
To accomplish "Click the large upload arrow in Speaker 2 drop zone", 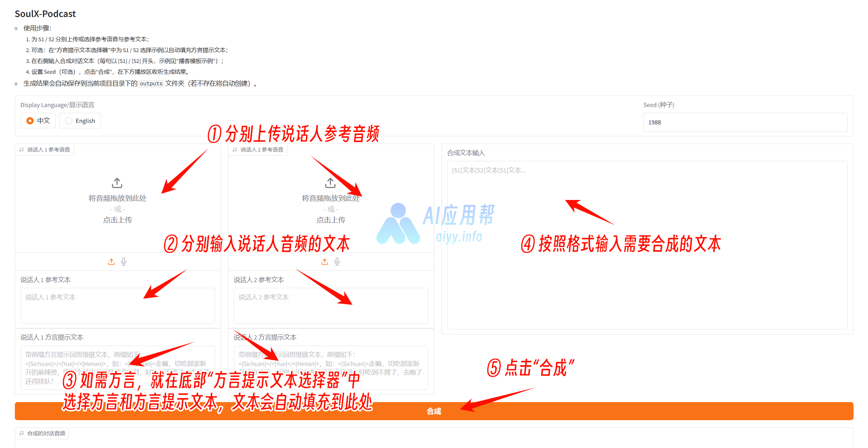I will [x=330, y=183].
